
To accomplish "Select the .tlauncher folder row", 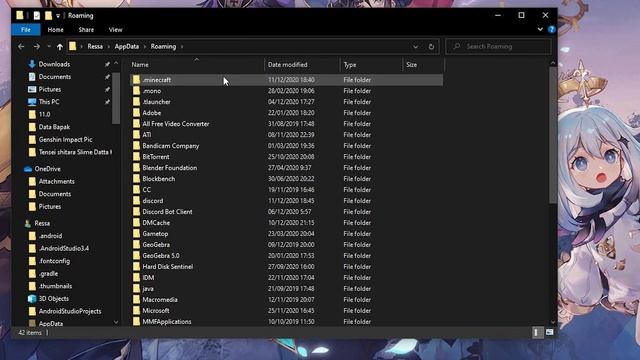I will click(286, 102).
